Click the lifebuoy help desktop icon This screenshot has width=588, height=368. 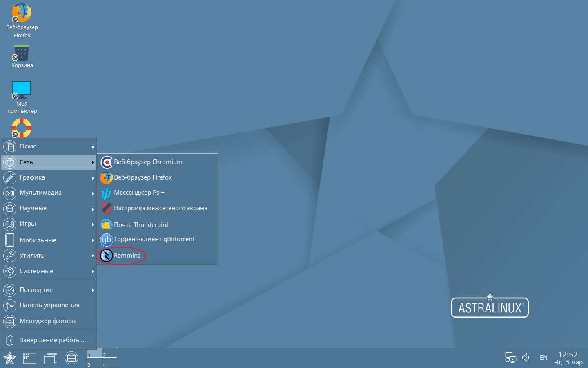[x=22, y=128]
